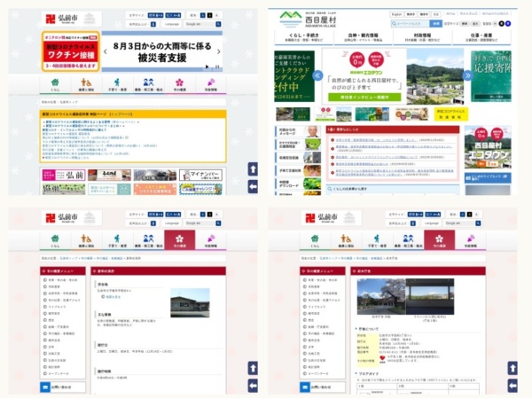Screen dimensions: 532x399
Task: Click Google search magnifier on single-building-photo page
Action: click(218, 223)
